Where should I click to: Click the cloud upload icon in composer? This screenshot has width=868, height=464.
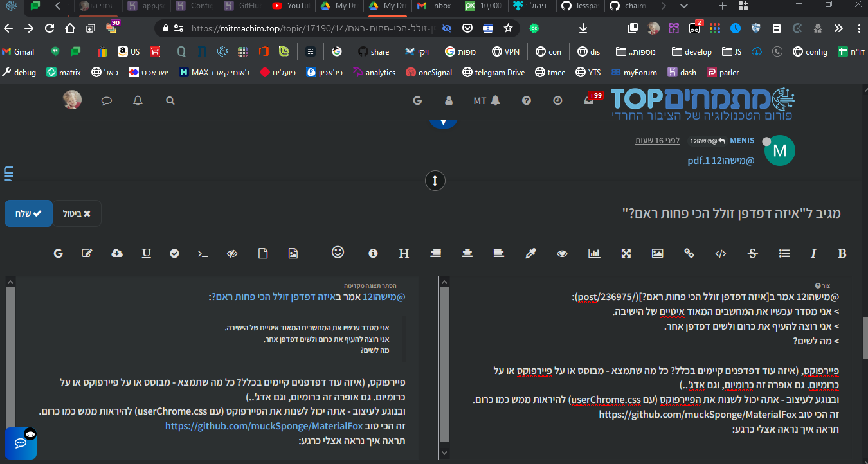(117, 253)
